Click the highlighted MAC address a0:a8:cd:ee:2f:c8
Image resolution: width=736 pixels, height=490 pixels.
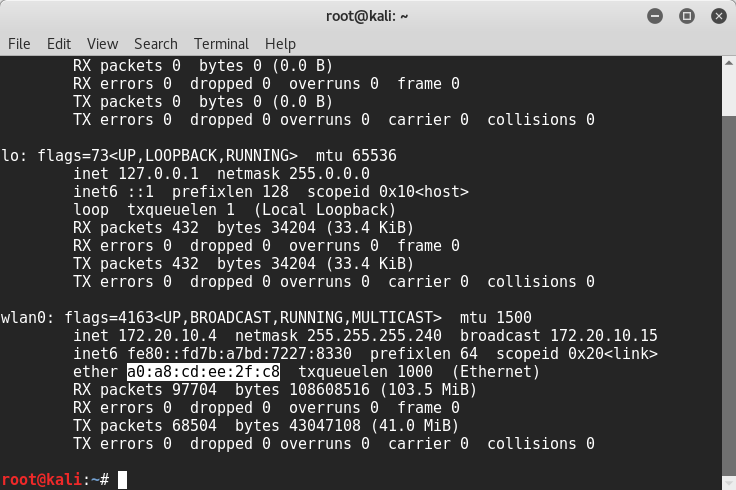pos(203,372)
